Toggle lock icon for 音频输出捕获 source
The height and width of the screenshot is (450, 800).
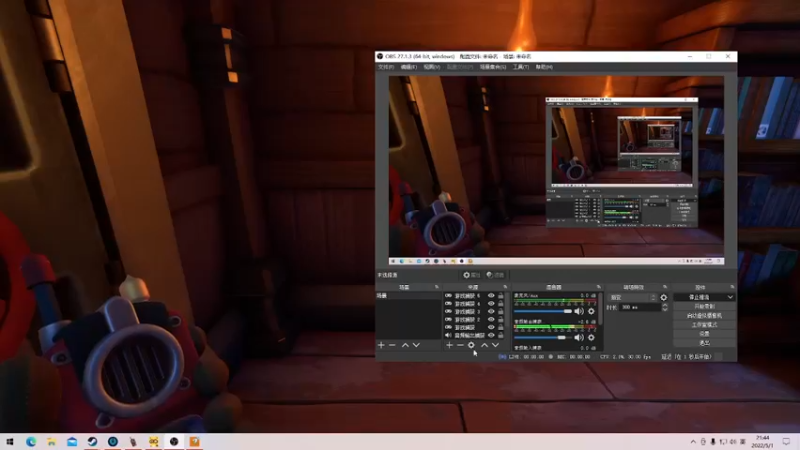501,335
